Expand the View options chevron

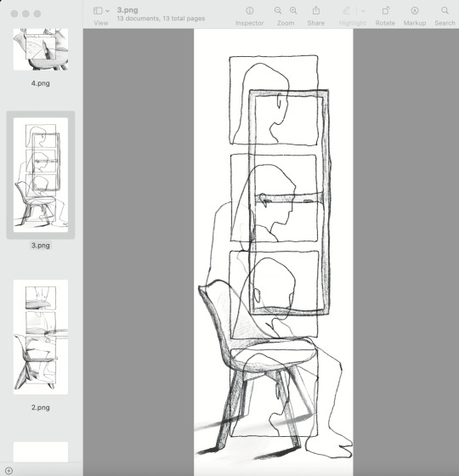click(107, 11)
